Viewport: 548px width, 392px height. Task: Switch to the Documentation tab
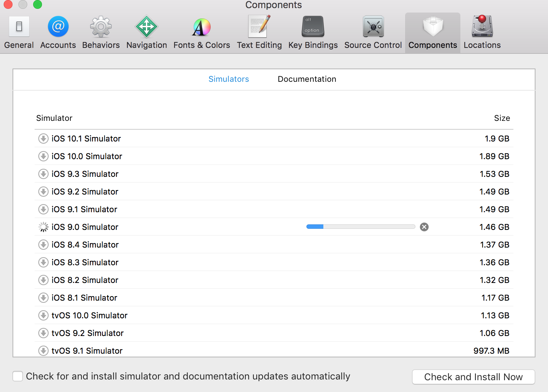[x=307, y=79]
